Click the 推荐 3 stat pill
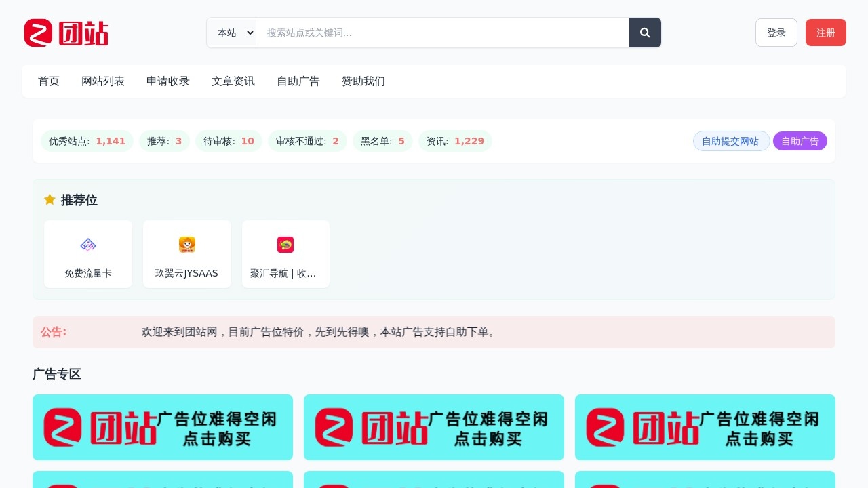868x488 pixels. pyautogui.click(x=165, y=141)
